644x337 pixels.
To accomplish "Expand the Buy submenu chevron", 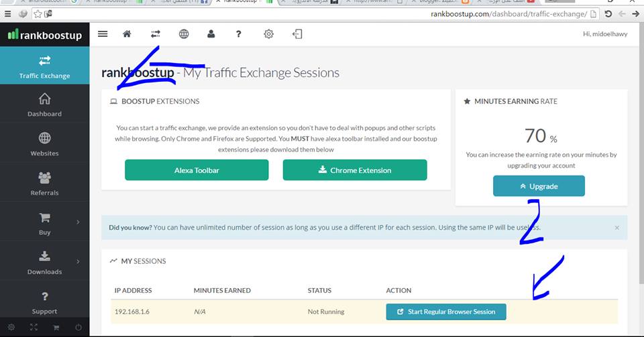I will coord(78,222).
